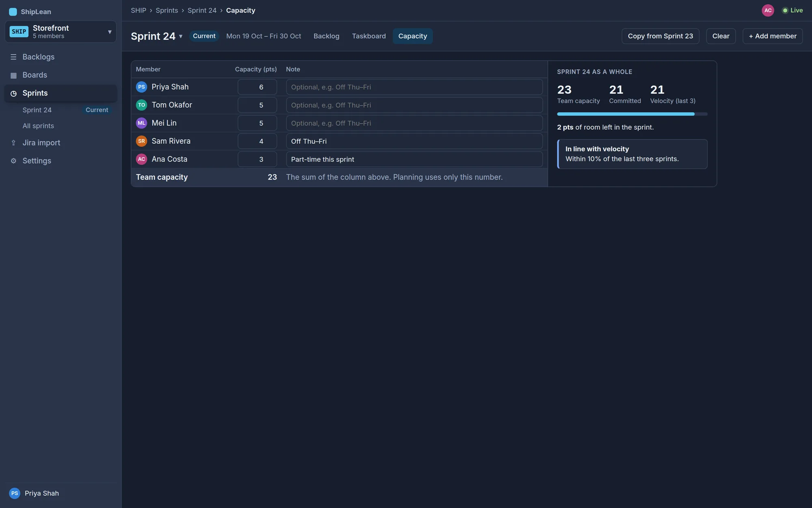Screen dimensions: 812x508
Task: Switch to the Backlog tab
Action: (x=326, y=36)
